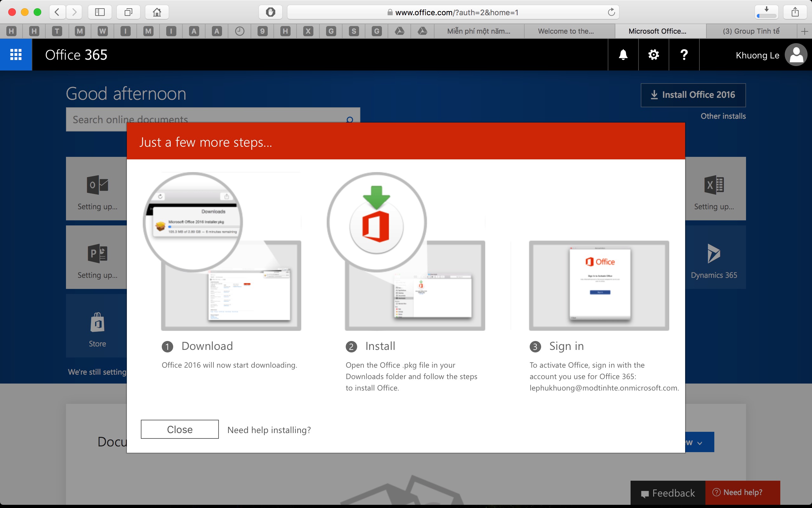The width and height of the screenshot is (812, 508).
Task: Show Safari downloads list
Action: pos(766,12)
